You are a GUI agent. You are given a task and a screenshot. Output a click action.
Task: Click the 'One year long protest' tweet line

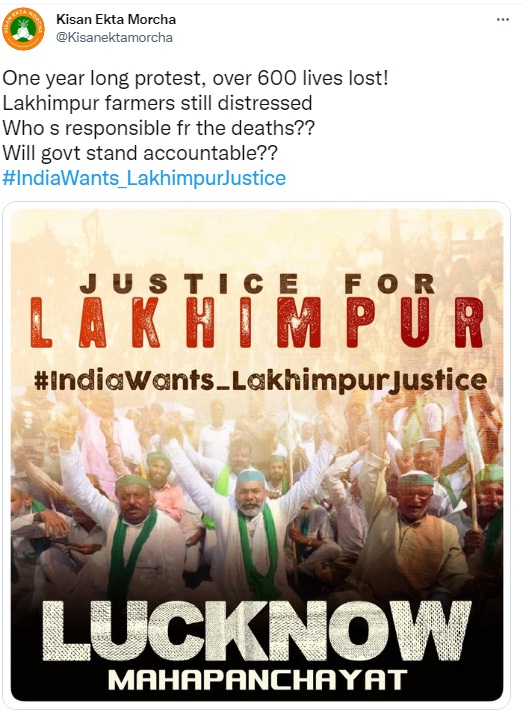pyautogui.click(x=195, y=79)
